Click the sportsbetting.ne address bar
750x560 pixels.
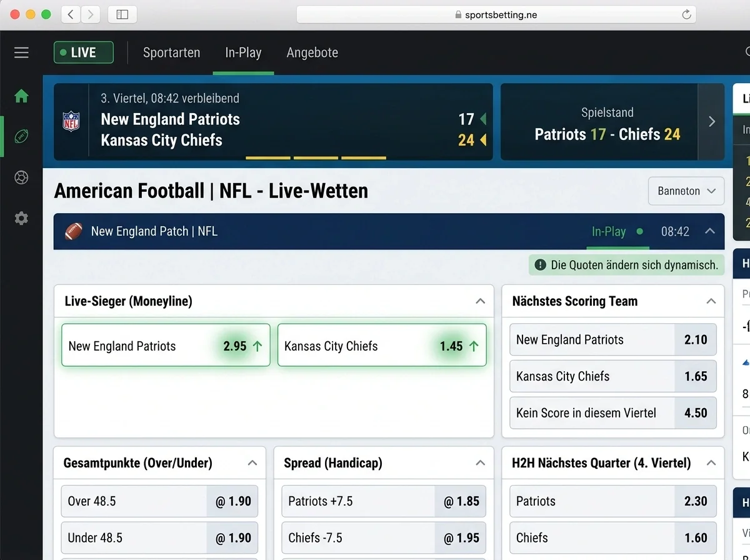(x=497, y=14)
